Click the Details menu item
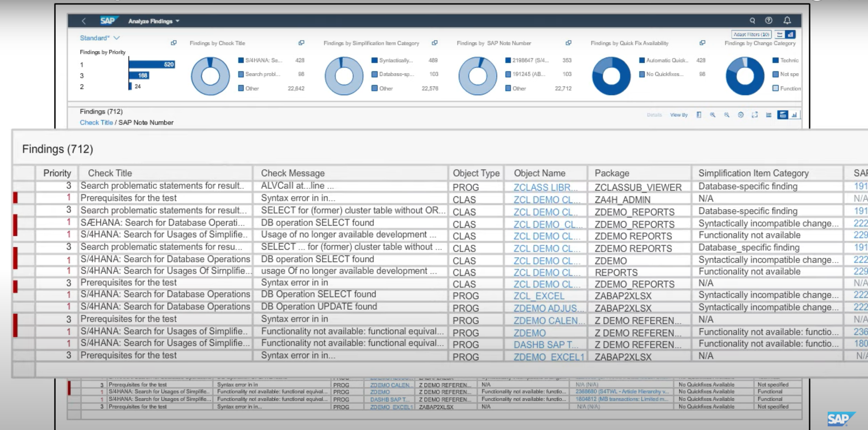Image resolution: width=868 pixels, height=430 pixels. pyautogui.click(x=655, y=115)
